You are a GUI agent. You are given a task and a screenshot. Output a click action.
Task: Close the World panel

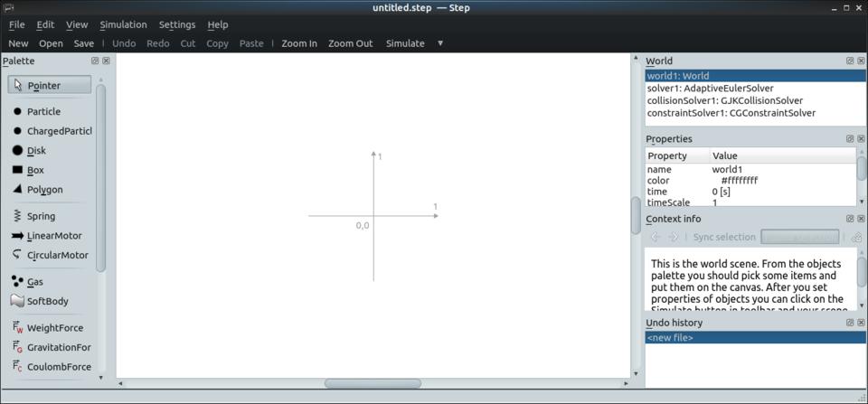pyautogui.click(x=861, y=61)
